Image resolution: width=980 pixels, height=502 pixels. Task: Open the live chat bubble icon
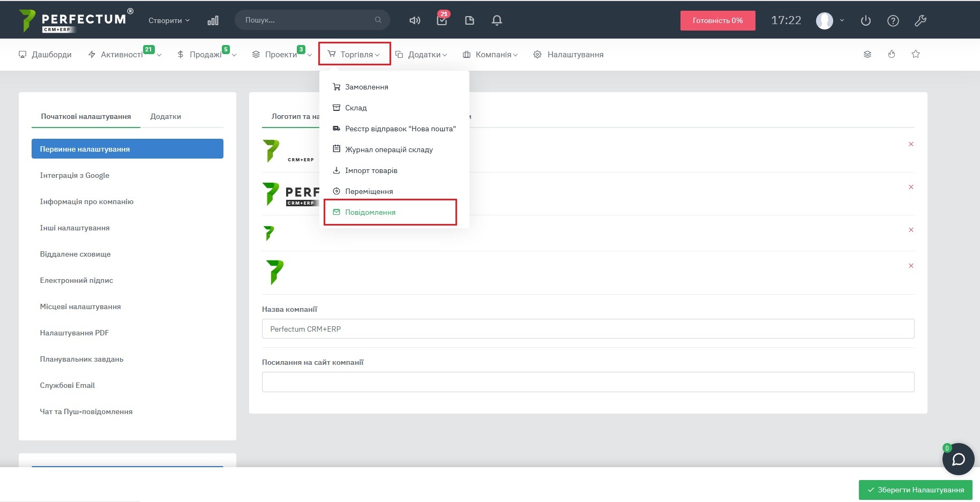coord(958,459)
